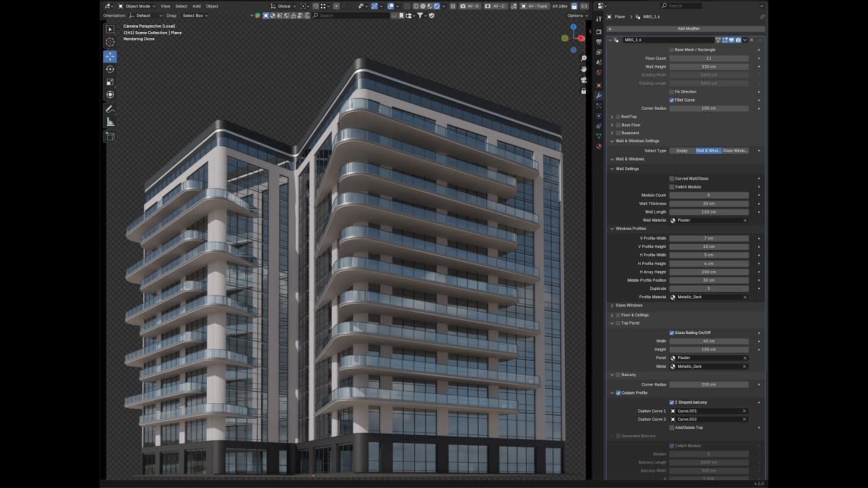Toggle Glass Railing On/Off checkbox
This screenshot has width=868, height=488.
point(672,333)
